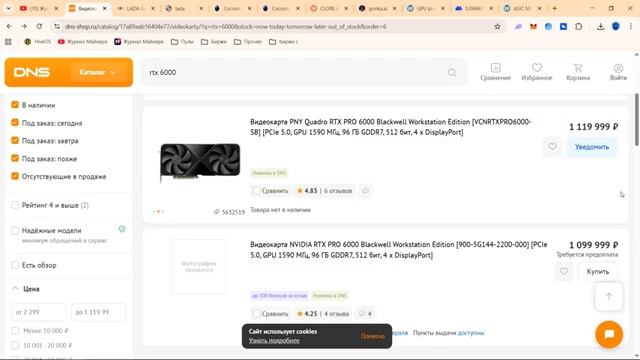This screenshot has width=640, height=360.
Task: Open the Каталог dropdown
Action: (98, 72)
